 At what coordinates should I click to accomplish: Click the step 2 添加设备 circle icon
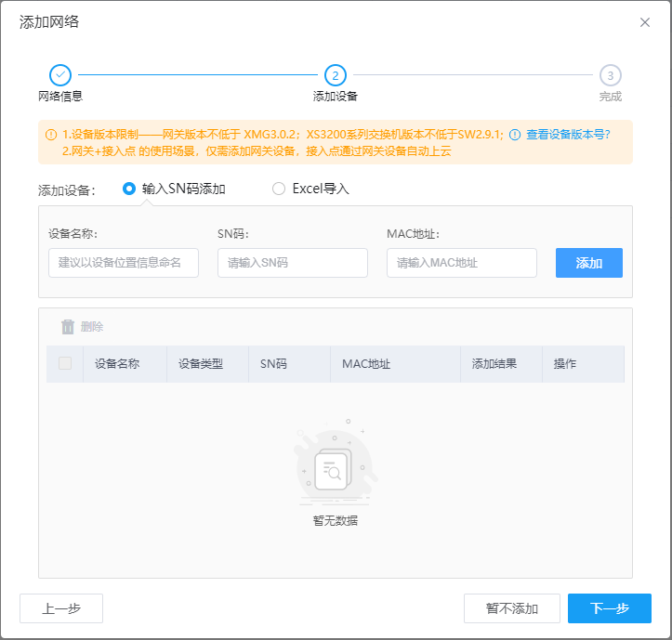pyautogui.click(x=335, y=75)
